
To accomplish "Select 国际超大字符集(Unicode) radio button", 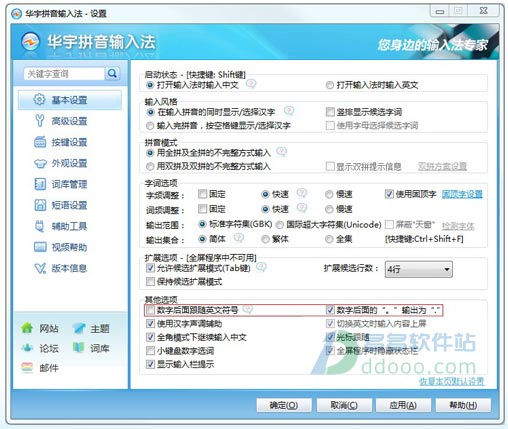I will (280, 225).
